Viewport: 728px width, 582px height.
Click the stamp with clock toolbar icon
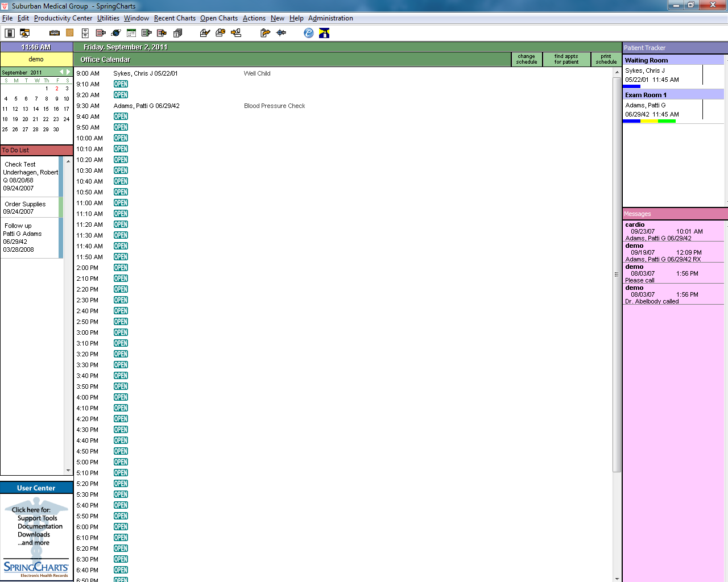pos(221,33)
